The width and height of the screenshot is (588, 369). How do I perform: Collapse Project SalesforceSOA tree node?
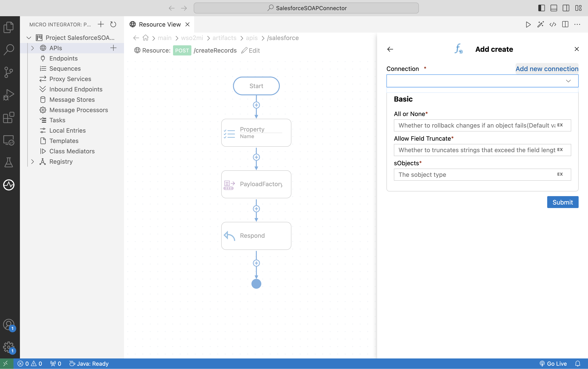[29, 38]
